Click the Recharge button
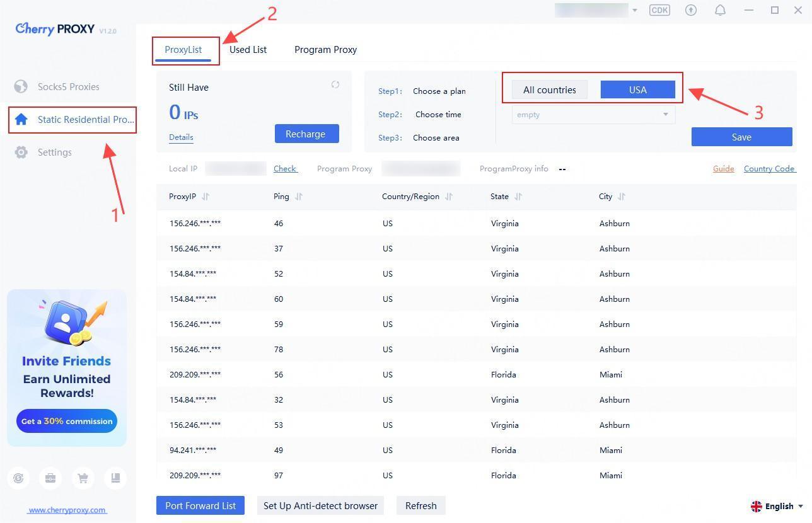Image resolution: width=812 pixels, height=523 pixels. pos(306,134)
